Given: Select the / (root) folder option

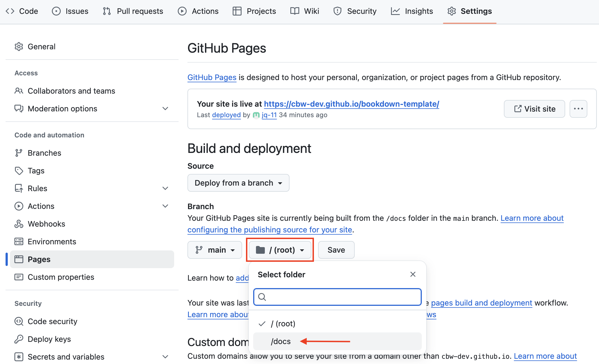Looking at the screenshot, I should point(283,324).
